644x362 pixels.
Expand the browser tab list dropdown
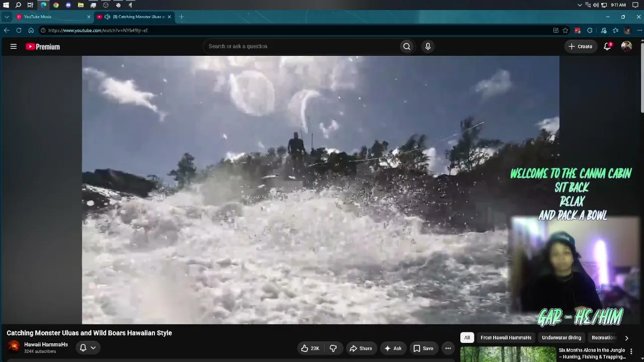[x=7, y=17]
